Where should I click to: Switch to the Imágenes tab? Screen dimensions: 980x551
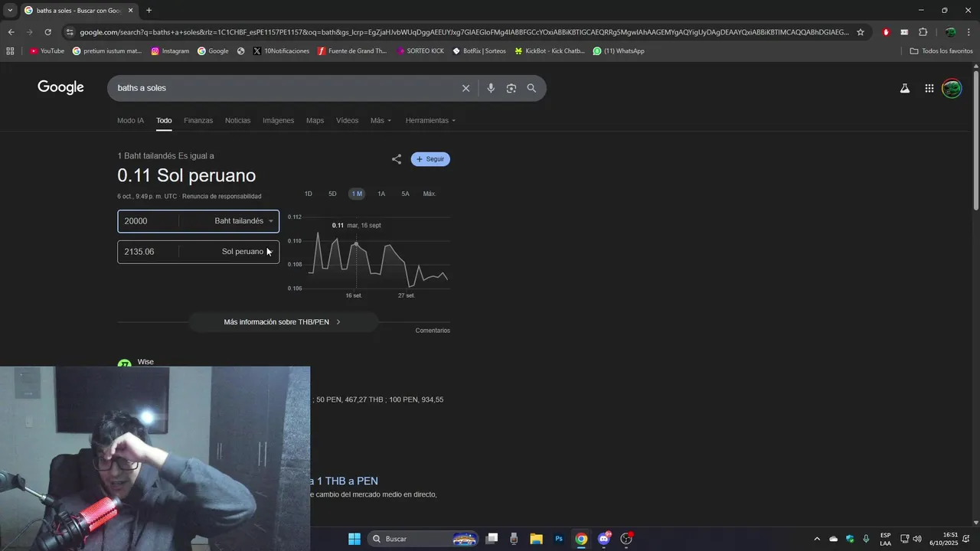coord(278,120)
